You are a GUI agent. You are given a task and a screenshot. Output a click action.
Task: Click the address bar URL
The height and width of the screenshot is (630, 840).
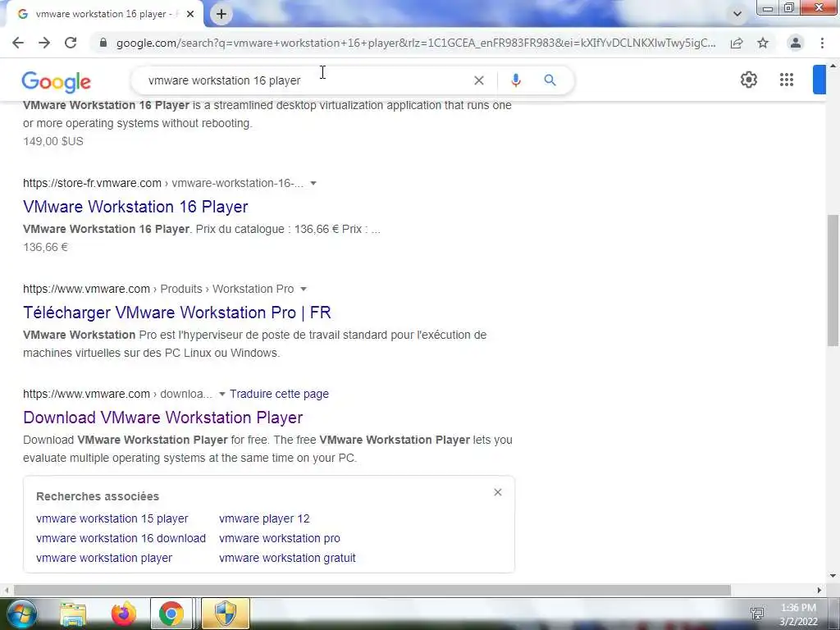pos(416,43)
